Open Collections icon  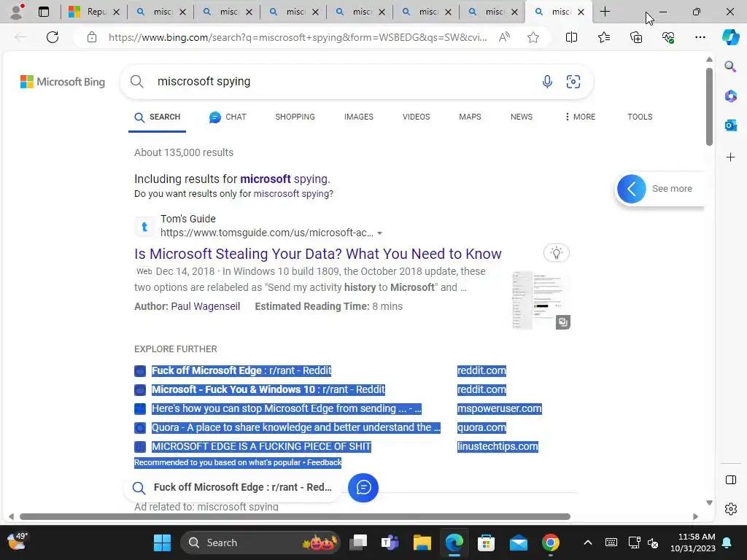[x=636, y=37]
